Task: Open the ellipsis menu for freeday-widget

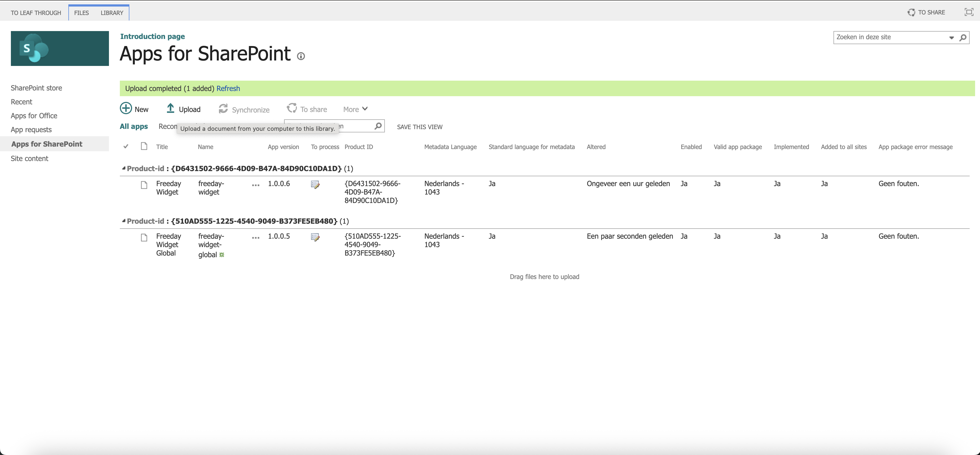Action: coord(256,185)
